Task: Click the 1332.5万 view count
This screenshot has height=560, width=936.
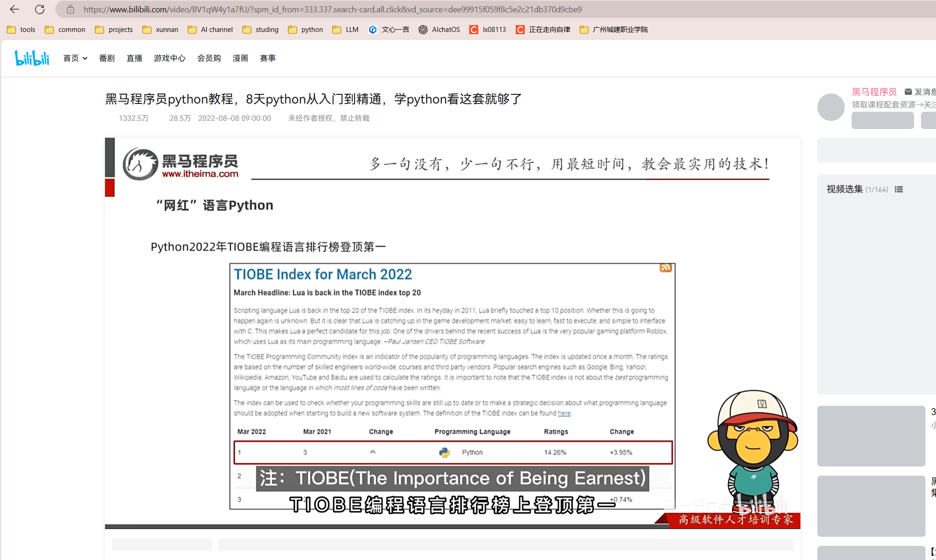Action: 134,118
